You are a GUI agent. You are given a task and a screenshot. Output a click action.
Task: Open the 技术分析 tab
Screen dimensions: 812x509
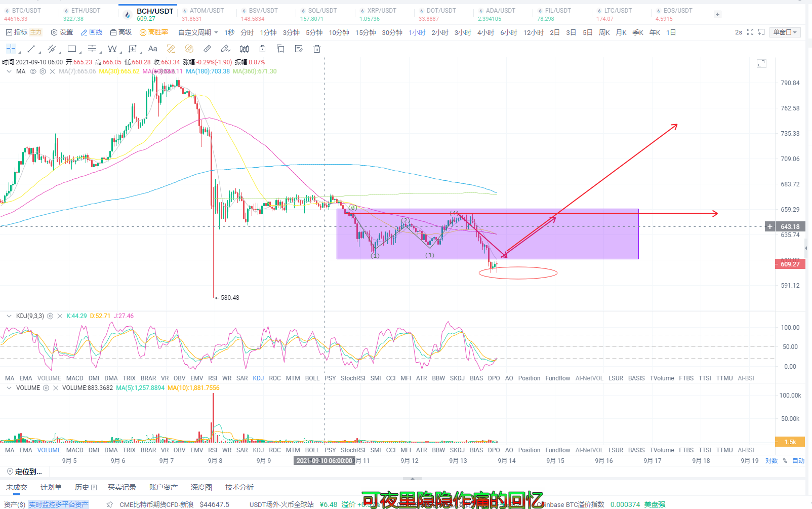239,487
